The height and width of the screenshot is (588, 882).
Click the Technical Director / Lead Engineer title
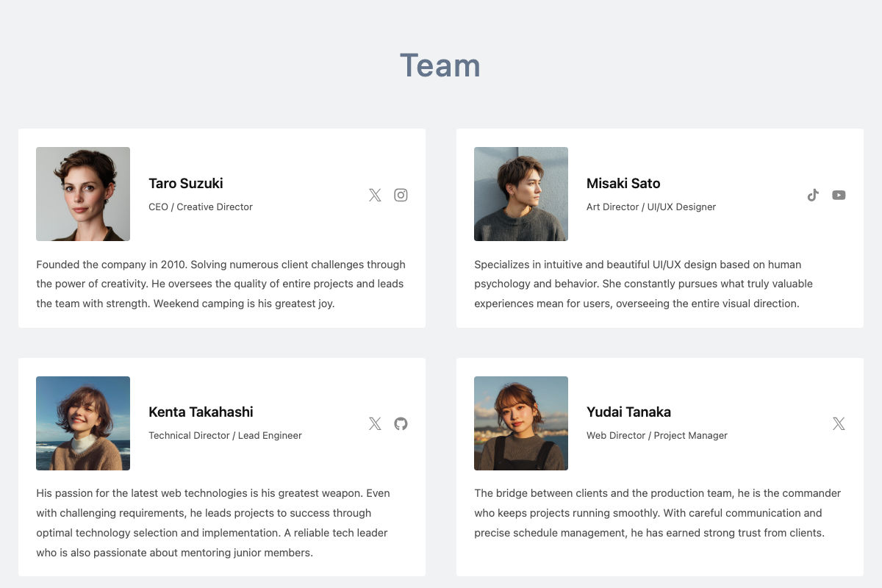point(225,435)
